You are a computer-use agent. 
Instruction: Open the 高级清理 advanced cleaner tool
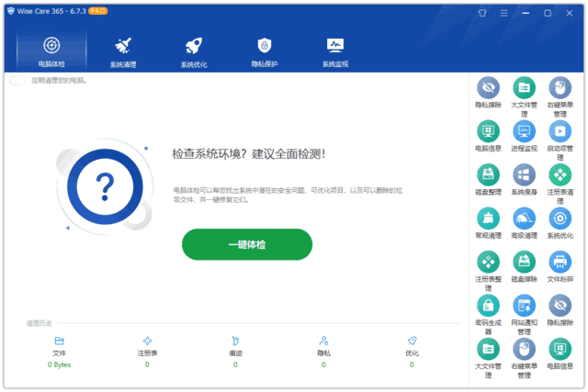[x=524, y=218]
